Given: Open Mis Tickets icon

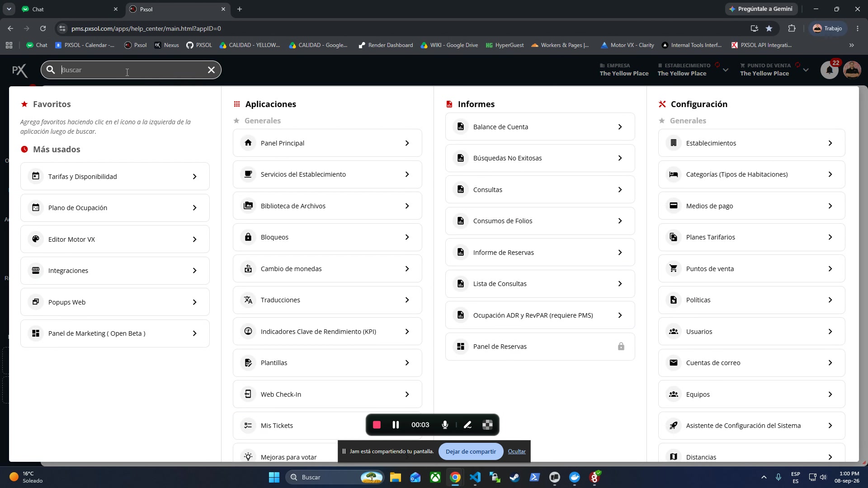Looking at the screenshot, I should click(248, 426).
